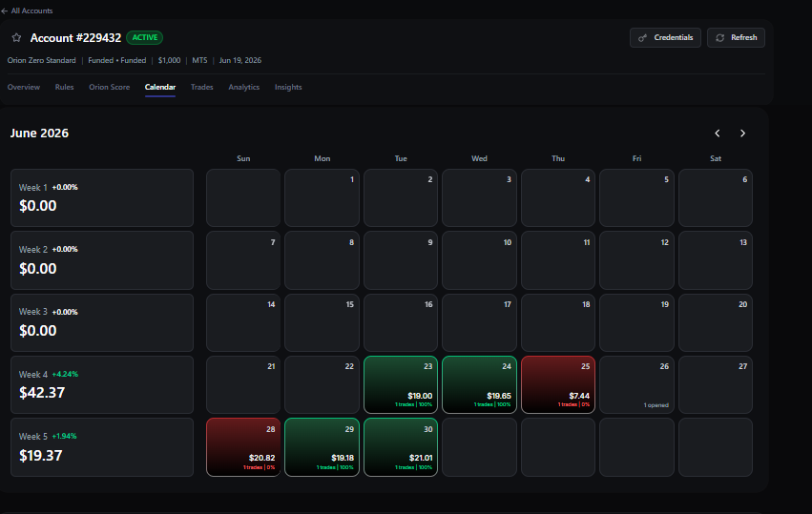Click the Account #229432 title

click(x=75, y=38)
